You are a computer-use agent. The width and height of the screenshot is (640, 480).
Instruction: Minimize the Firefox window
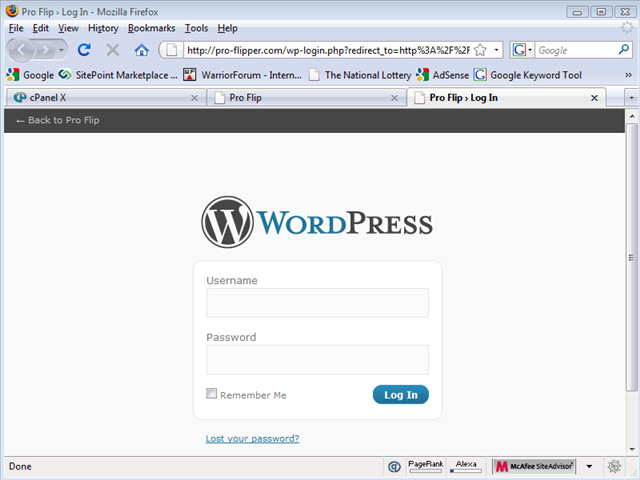[577, 12]
